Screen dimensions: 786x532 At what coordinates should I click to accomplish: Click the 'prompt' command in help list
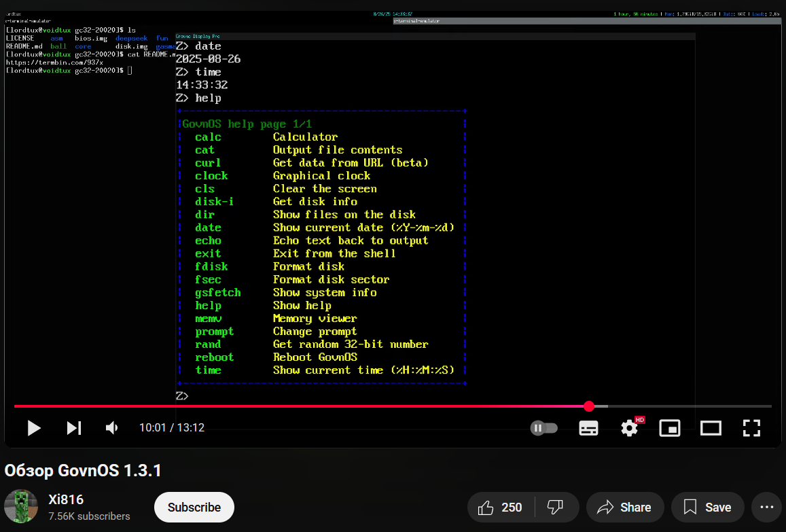coord(215,332)
